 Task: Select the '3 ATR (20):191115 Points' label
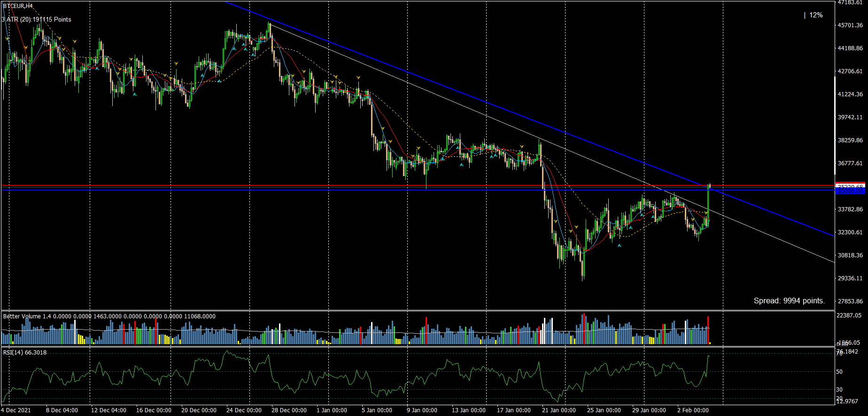[x=37, y=19]
